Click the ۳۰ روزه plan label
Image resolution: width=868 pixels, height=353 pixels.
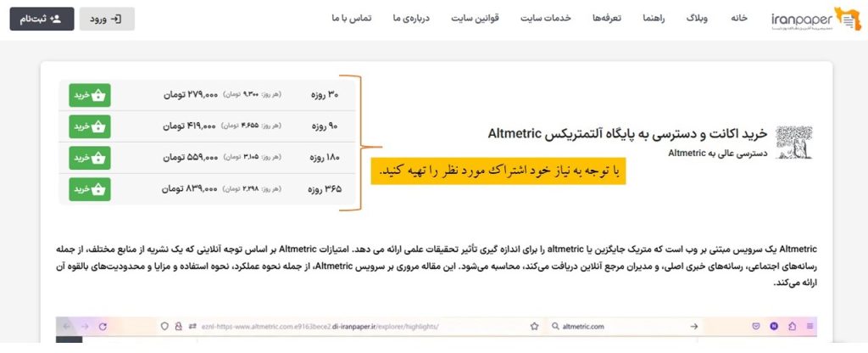(325, 95)
